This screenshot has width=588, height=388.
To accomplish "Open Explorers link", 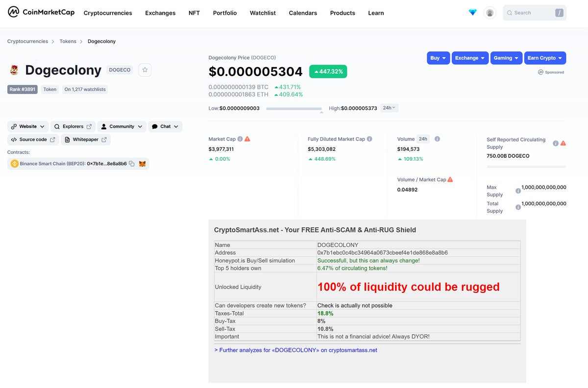I will 73,126.
